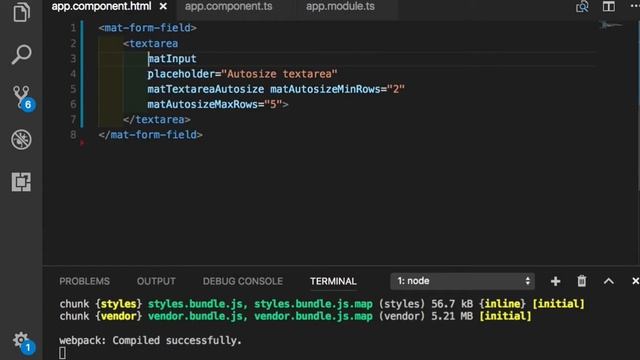Viewport: 640px width, 360px height.
Task: Select the TERMINAL panel tab
Action: [333, 281]
